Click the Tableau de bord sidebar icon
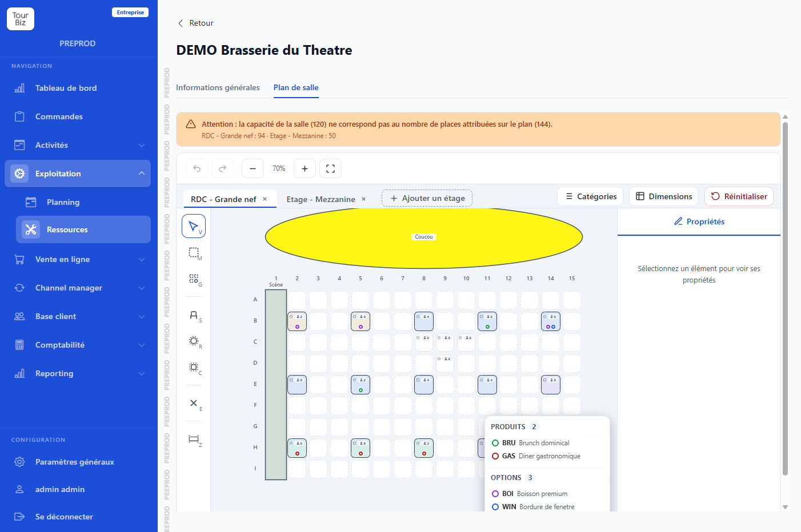Screen dimensions: 801x532 click(19, 88)
